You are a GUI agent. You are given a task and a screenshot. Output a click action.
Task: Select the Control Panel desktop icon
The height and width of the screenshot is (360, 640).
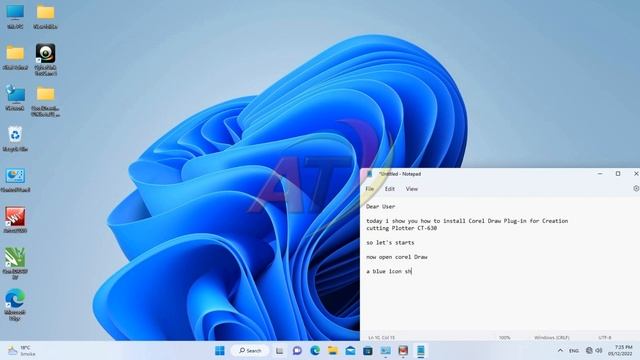(15, 180)
